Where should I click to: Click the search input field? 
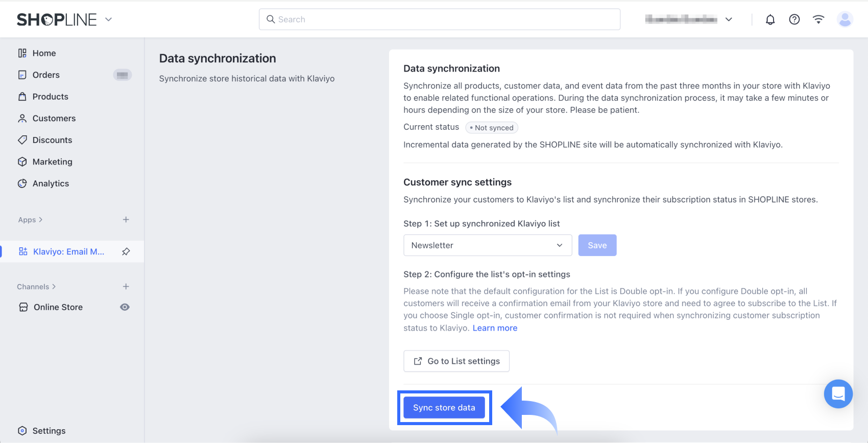coord(439,19)
